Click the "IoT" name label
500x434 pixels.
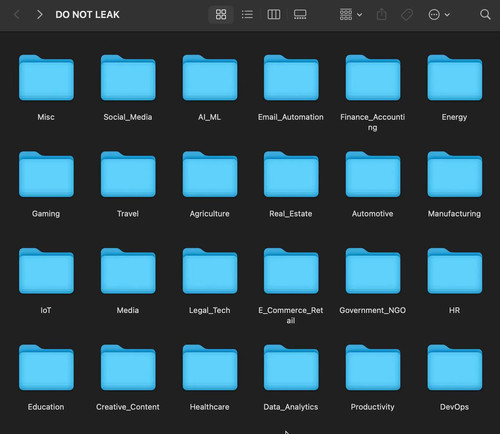(46, 310)
